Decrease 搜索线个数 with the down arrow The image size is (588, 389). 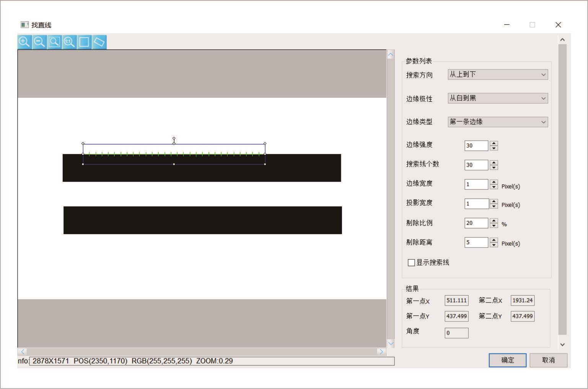(x=494, y=167)
